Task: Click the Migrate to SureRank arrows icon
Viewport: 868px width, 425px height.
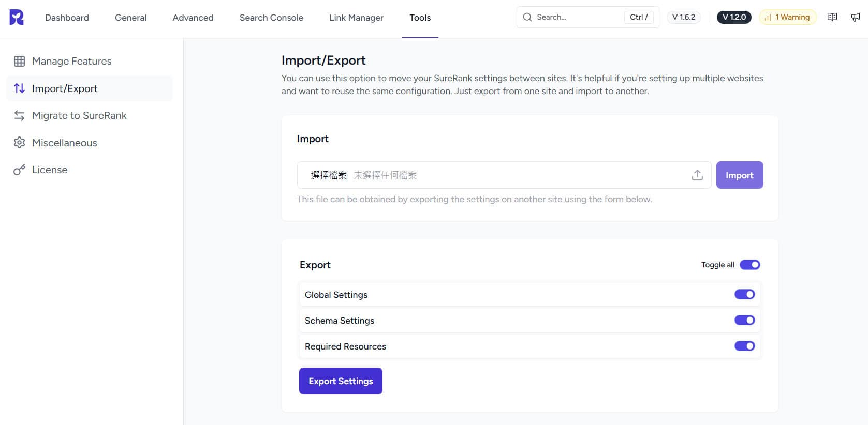Action: pyautogui.click(x=19, y=115)
